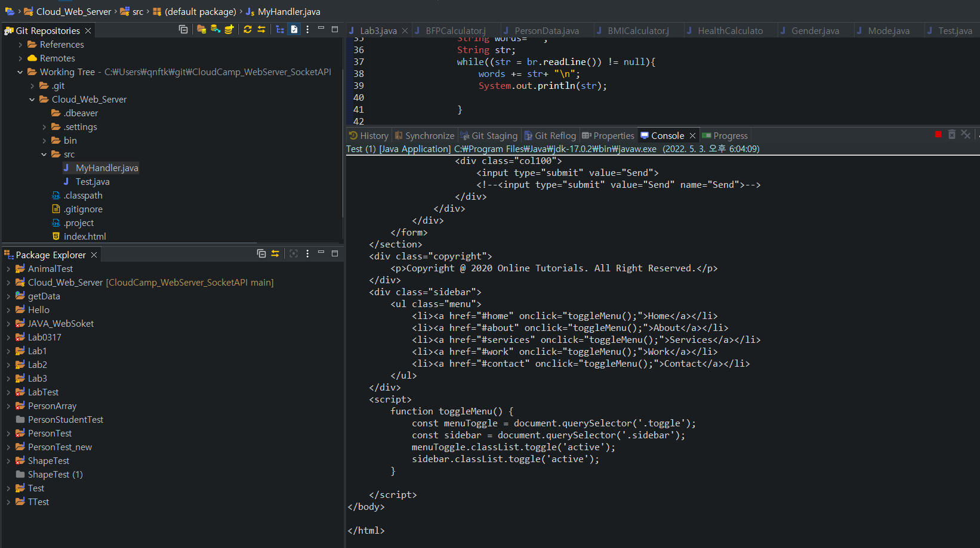Toggle hierarchical branch layout view
The image size is (980, 548).
point(280,30)
